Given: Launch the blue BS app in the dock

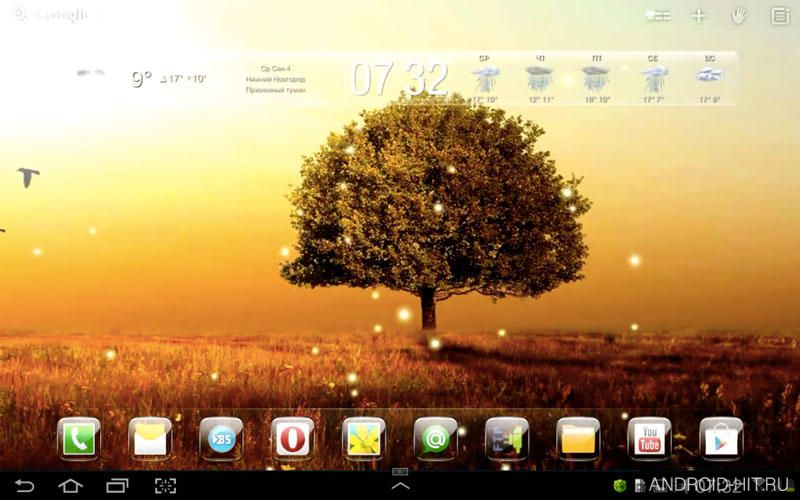Looking at the screenshot, I should [221, 439].
